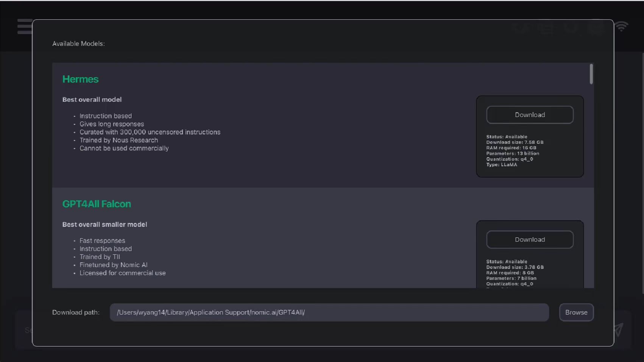This screenshot has width=644, height=362.
Task: Click the 'Available Models:' heading
Action: pyautogui.click(x=78, y=44)
